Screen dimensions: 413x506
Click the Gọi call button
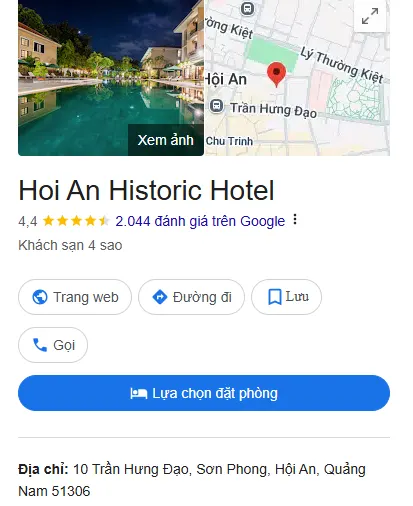[53, 345]
